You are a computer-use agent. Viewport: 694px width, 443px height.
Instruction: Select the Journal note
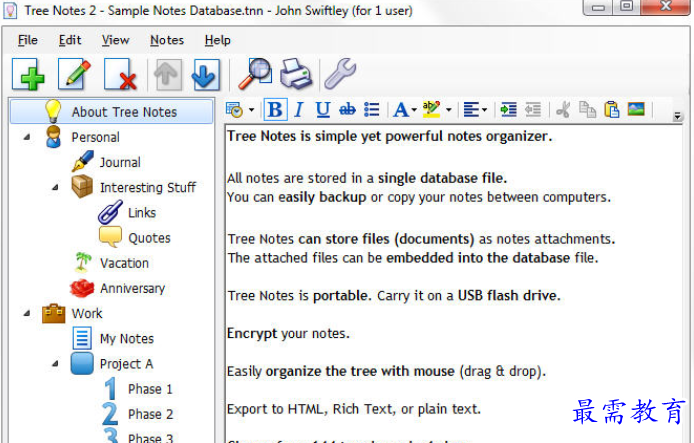click(120, 162)
